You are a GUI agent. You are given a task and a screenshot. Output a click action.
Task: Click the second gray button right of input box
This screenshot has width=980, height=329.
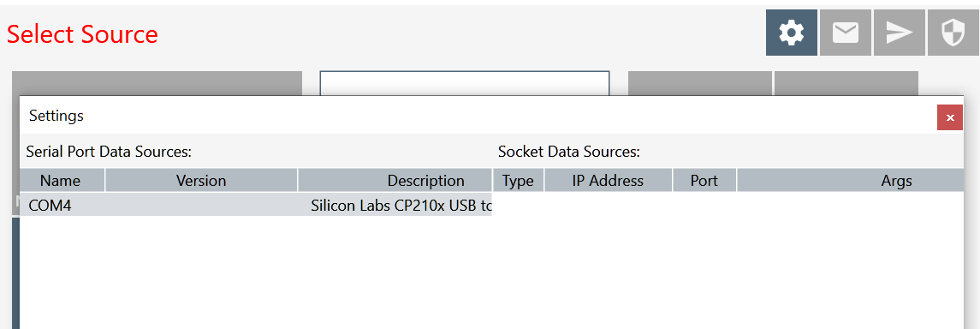click(x=846, y=83)
